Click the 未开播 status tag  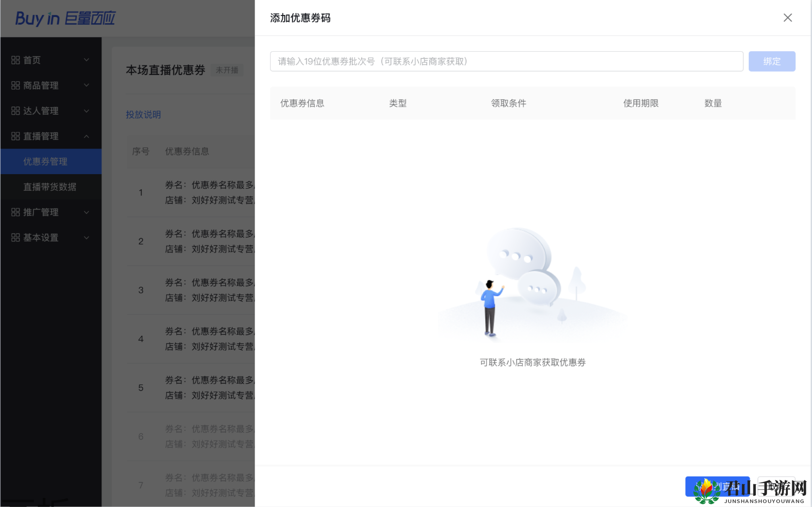(227, 70)
